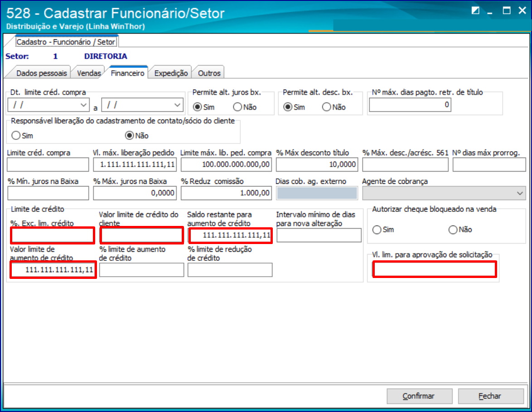Focus the Nº máx. dias pagto. retr. de título field
The image size is (532, 412).
[410, 105]
